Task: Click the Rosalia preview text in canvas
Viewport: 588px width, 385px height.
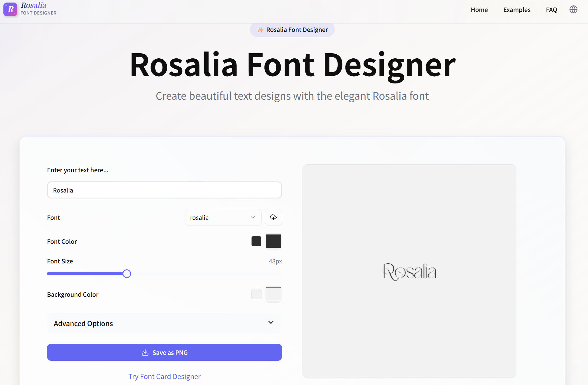Action: (409, 272)
